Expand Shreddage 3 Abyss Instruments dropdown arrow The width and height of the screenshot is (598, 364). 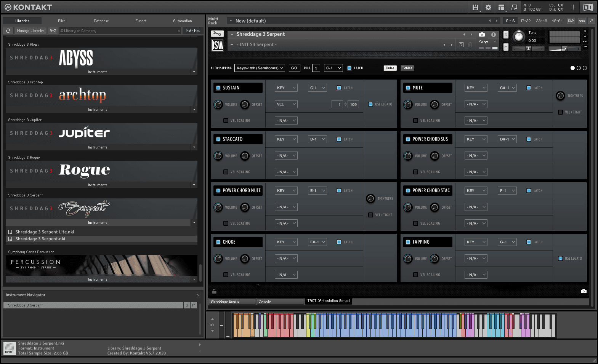click(x=194, y=72)
